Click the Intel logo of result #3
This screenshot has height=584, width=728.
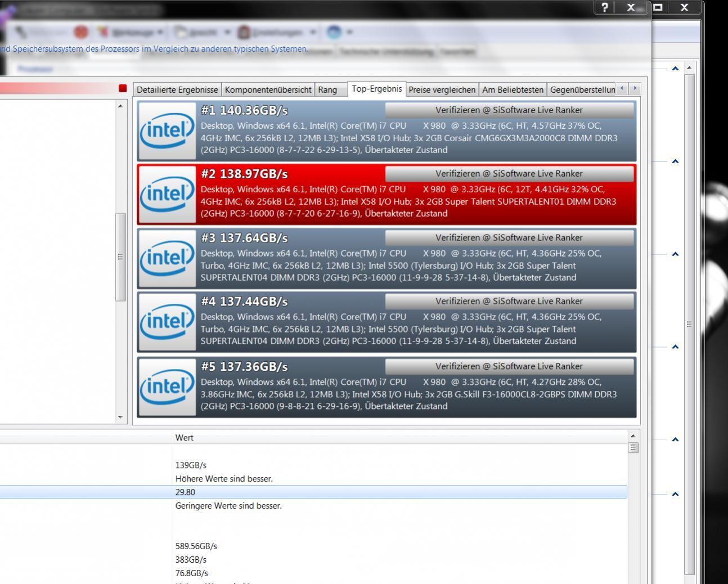coord(167,259)
